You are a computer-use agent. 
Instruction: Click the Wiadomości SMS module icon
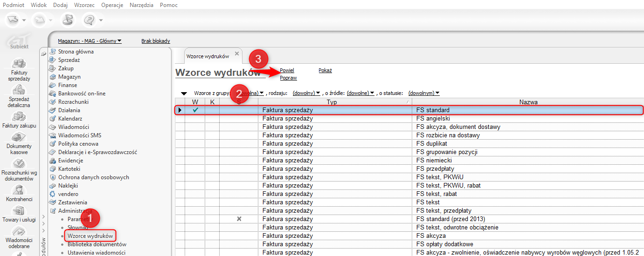[53, 135]
